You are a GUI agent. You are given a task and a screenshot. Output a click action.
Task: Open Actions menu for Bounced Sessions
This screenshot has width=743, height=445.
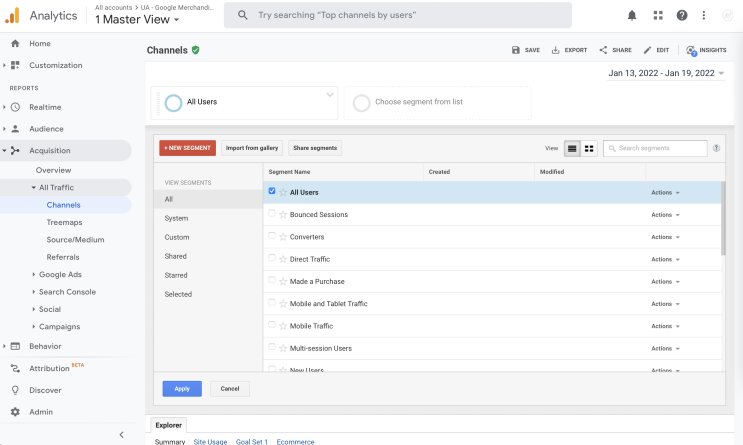[x=665, y=215]
